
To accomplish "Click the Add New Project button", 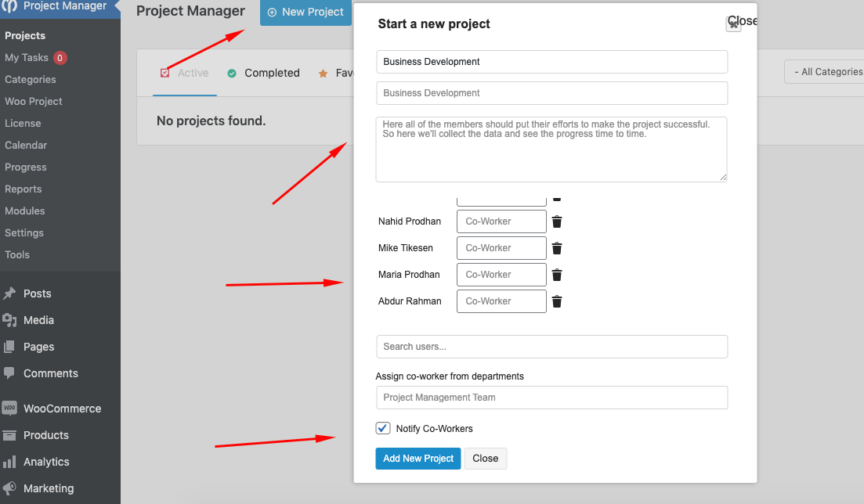I will 418,458.
